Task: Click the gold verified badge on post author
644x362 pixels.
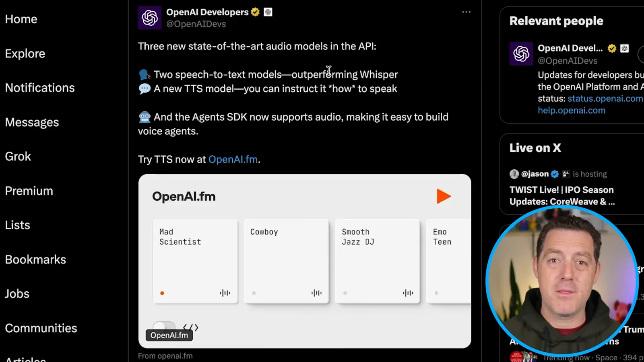Action: click(x=255, y=12)
